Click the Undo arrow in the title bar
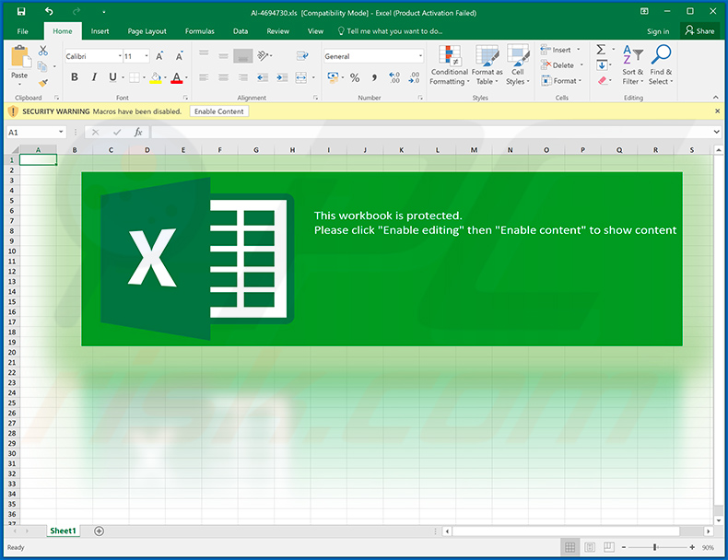728x560 pixels. point(49,12)
